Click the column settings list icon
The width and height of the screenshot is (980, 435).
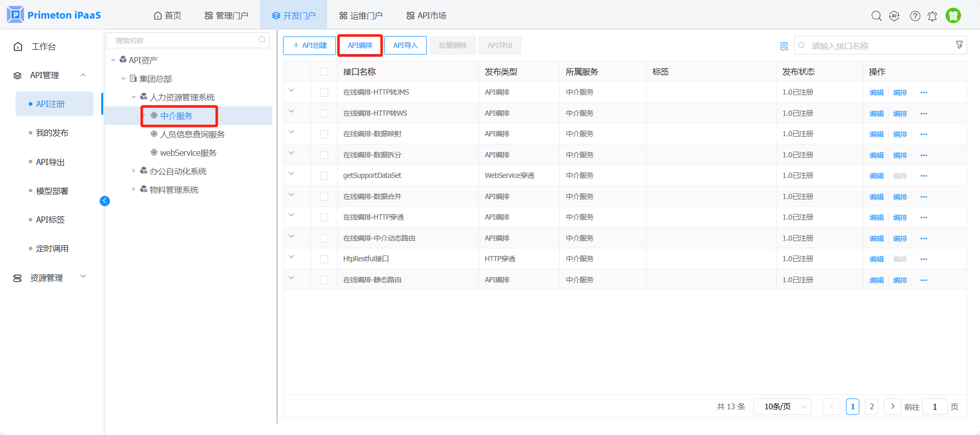pyautogui.click(x=784, y=46)
